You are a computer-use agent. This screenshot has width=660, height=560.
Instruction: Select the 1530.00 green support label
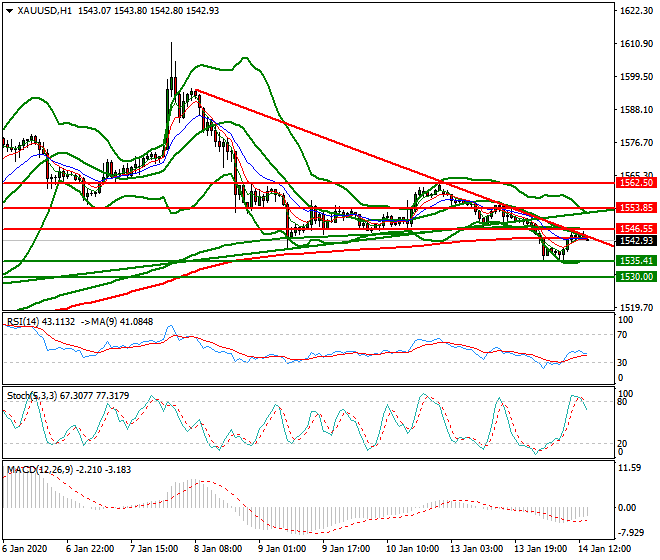coord(636,277)
